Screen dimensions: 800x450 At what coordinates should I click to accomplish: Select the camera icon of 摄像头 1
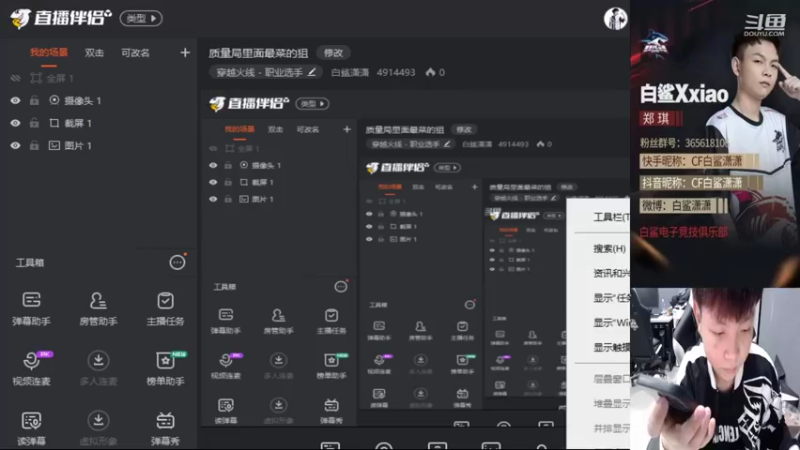click(x=54, y=101)
